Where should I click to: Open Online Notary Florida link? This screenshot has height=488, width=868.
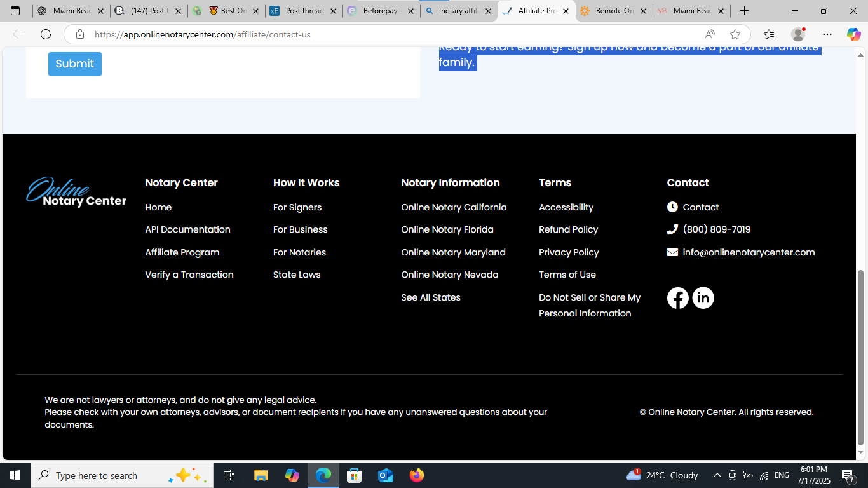click(x=447, y=229)
